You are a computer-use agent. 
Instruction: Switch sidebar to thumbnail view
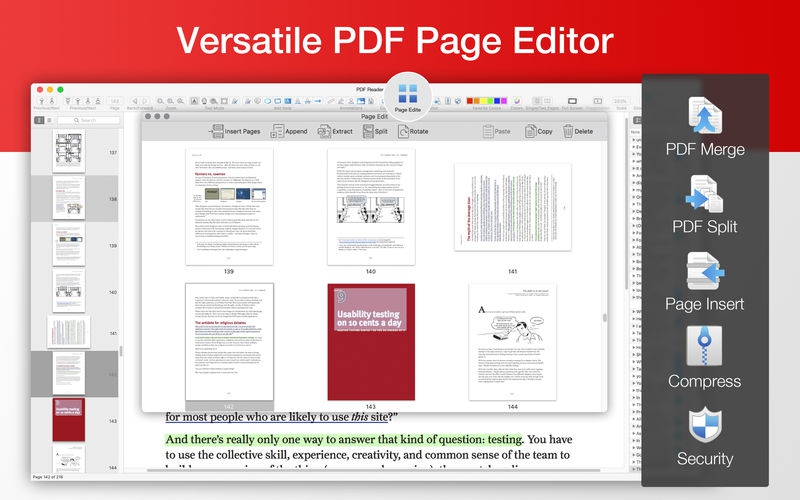click(39, 120)
